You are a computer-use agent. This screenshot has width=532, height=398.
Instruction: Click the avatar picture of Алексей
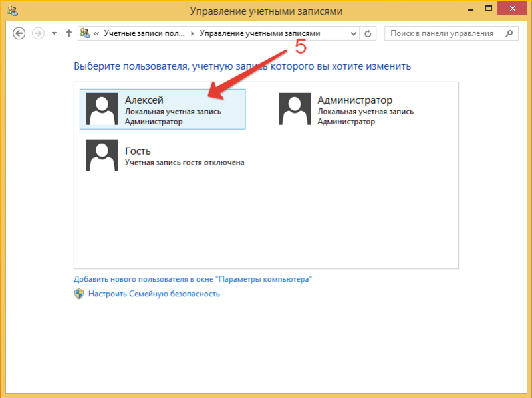[x=102, y=109]
